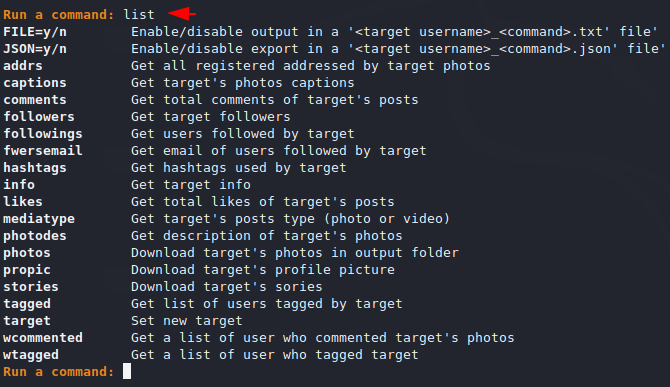Click the 'fwersemail' command name
670x387 pixels.
[43, 151]
